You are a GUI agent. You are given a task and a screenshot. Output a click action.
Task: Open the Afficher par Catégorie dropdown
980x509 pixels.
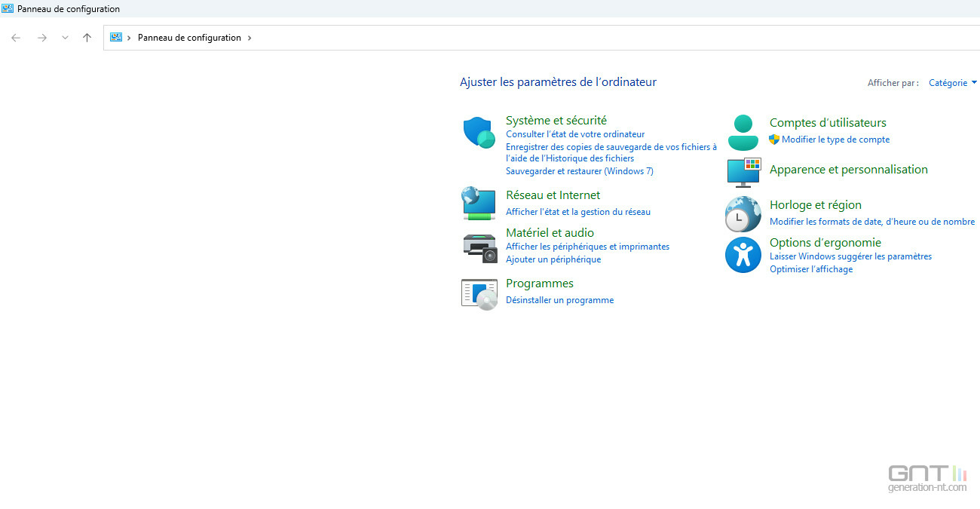tap(952, 83)
